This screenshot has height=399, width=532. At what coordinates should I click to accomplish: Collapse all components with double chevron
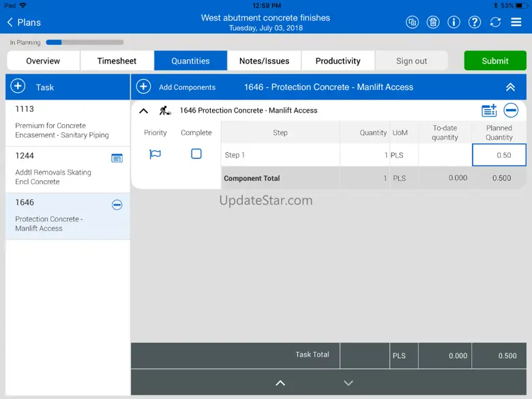pos(510,87)
